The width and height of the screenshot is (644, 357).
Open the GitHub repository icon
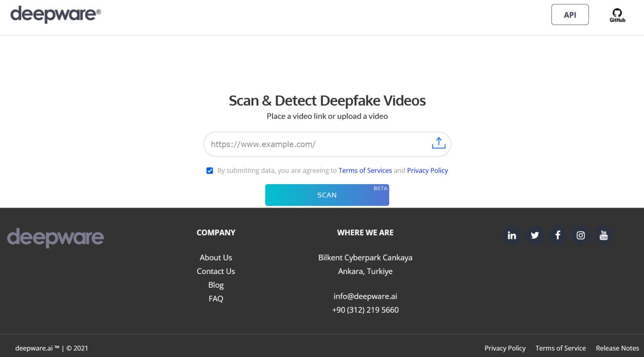pos(617,14)
